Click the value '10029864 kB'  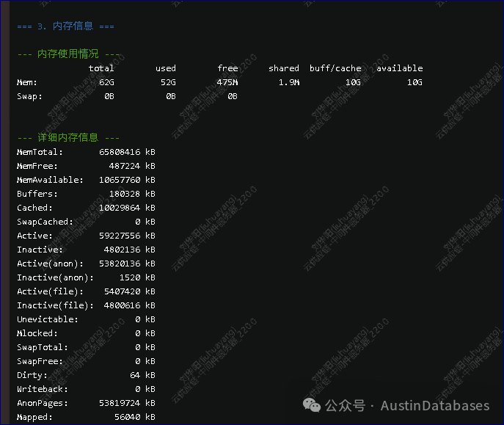[127, 208]
